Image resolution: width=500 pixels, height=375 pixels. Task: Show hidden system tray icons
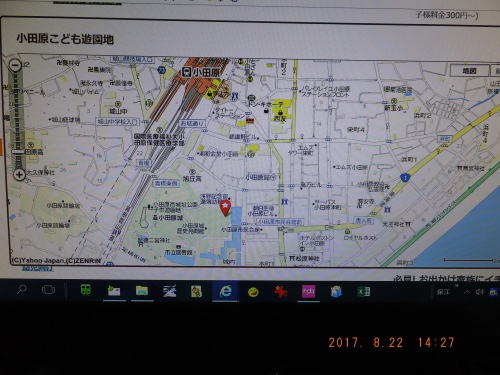[467, 292]
